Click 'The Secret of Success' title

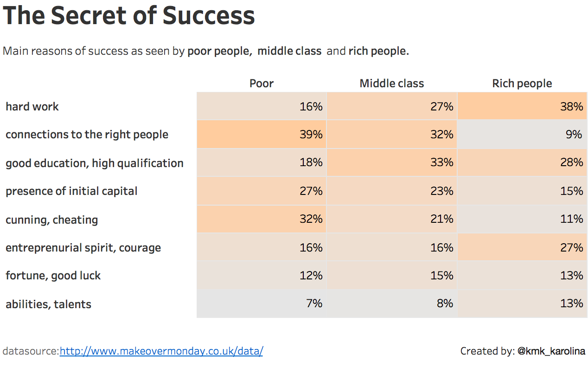[x=129, y=16]
